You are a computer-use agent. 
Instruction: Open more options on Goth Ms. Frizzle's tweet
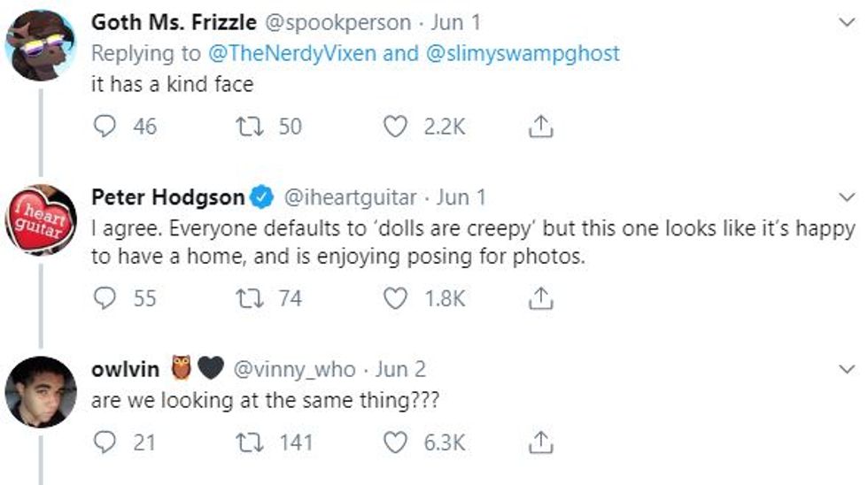(x=847, y=21)
